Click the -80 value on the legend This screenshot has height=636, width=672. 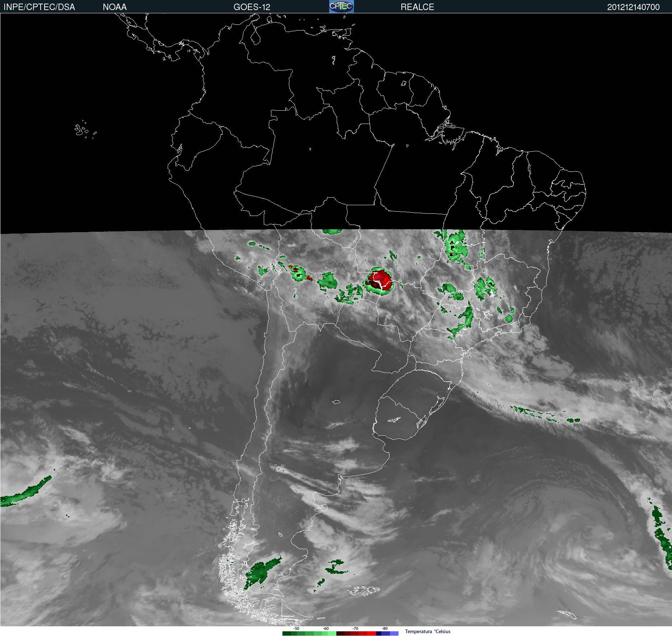(x=385, y=628)
